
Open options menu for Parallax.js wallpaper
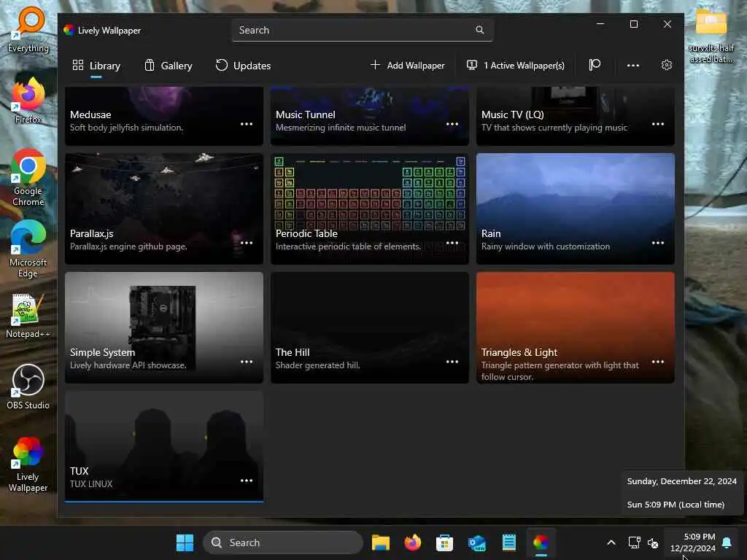click(247, 243)
